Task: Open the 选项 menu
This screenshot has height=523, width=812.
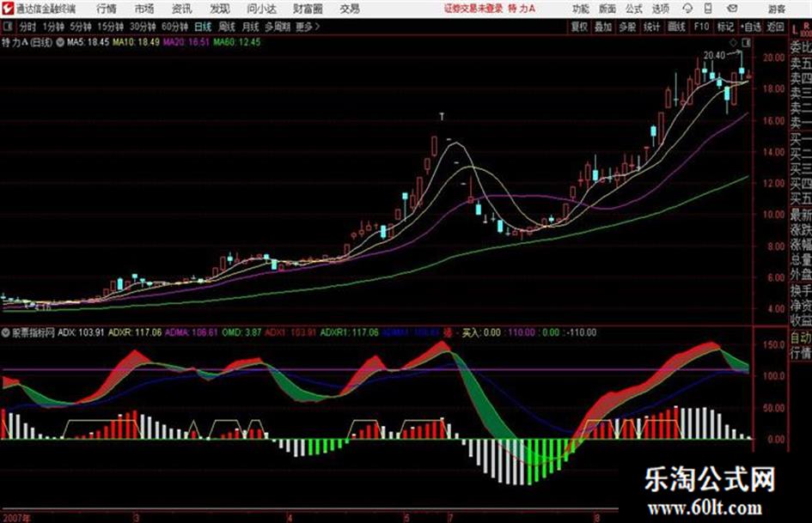Action: click(660, 9)
